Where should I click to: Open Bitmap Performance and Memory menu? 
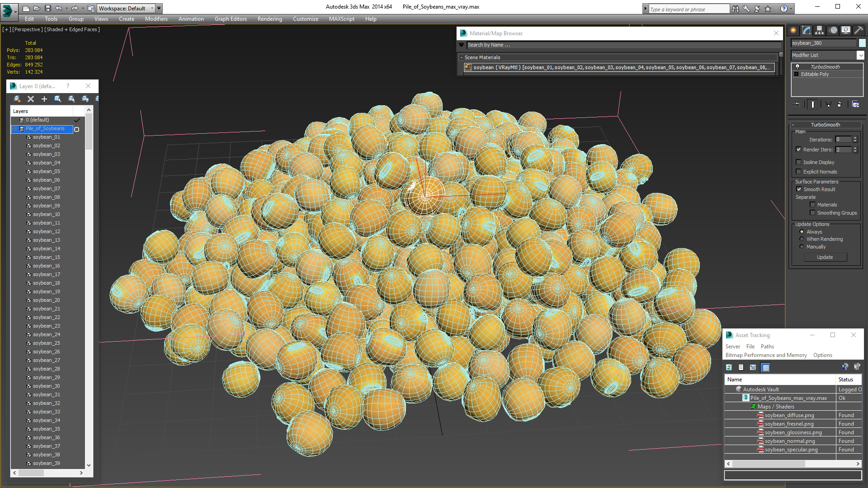point(766,355)
